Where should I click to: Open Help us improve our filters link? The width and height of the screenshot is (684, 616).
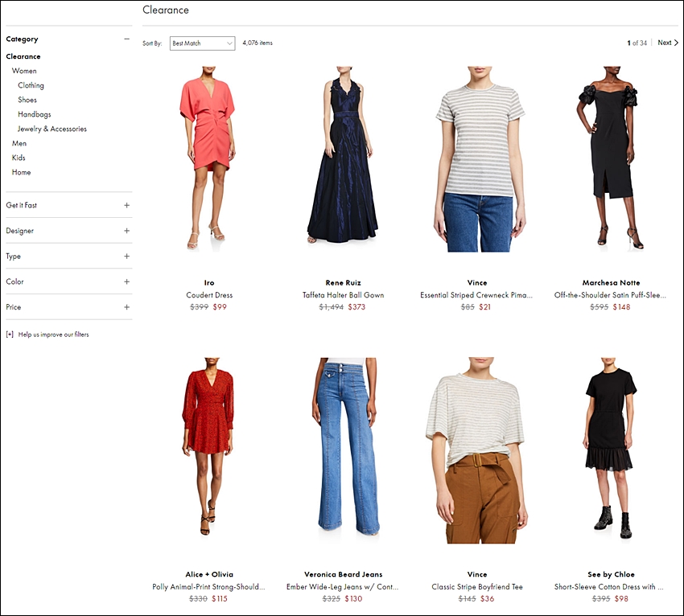click(x=53, y=335)
